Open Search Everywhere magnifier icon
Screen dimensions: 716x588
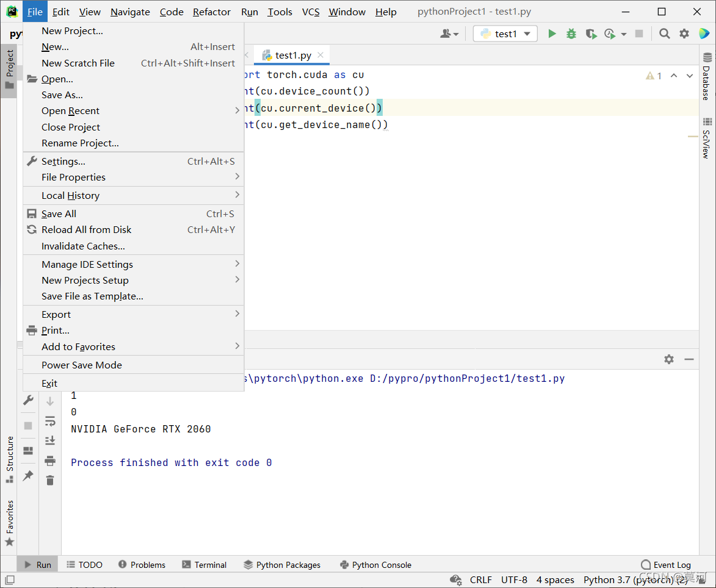click(664, 34)
